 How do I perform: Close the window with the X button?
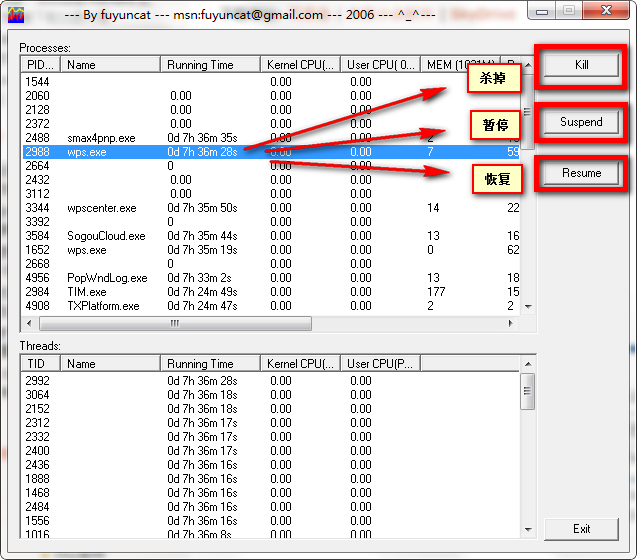pyautogui.click(x=607, y=11)
